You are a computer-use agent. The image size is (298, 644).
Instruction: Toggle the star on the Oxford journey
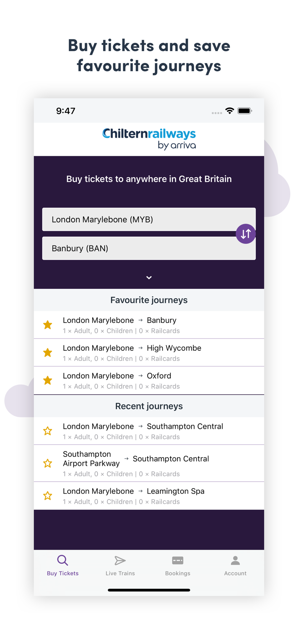point(48,380)
